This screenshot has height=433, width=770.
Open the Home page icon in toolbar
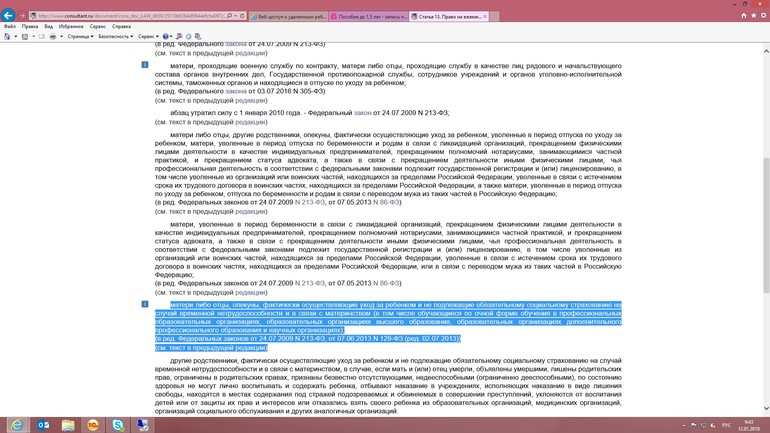pyautogui.click(x=745, y=16)
